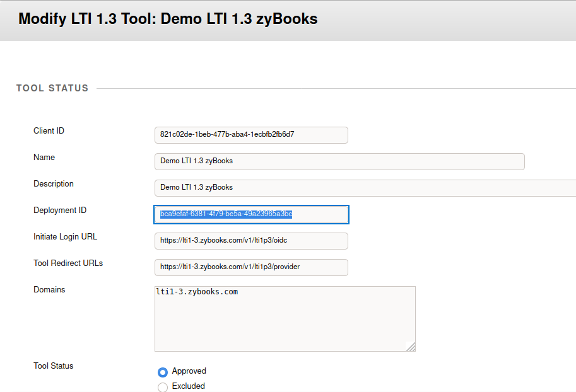Click the Excluded option label
The width and height of the screenshot is (576, 392).
point(189,386)
